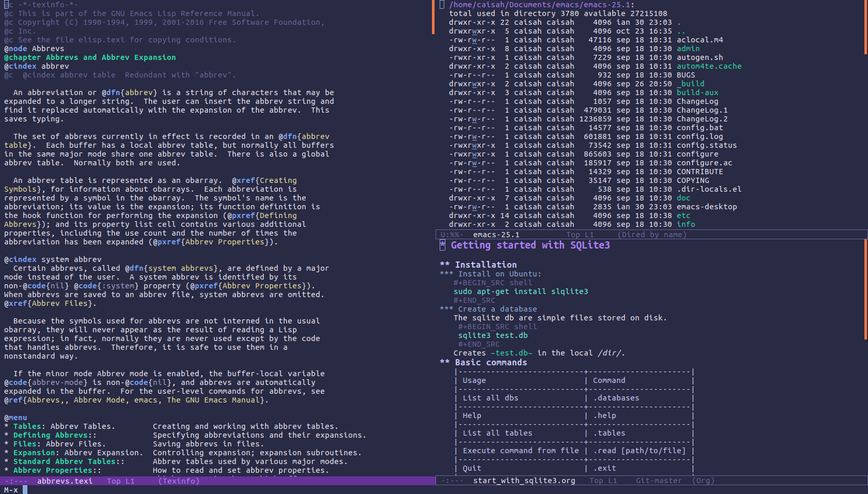Select the .dir-locals.el file

pos(709,189)
